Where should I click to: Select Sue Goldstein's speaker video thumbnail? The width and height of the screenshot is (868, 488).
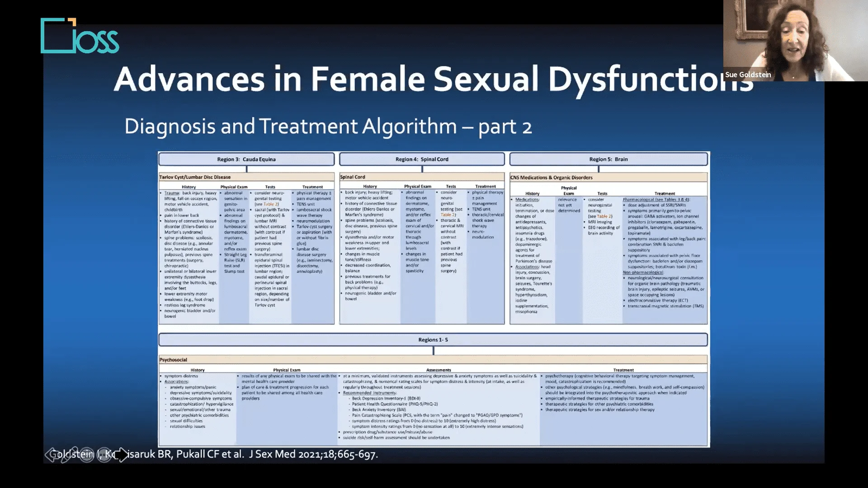point(795,40)
